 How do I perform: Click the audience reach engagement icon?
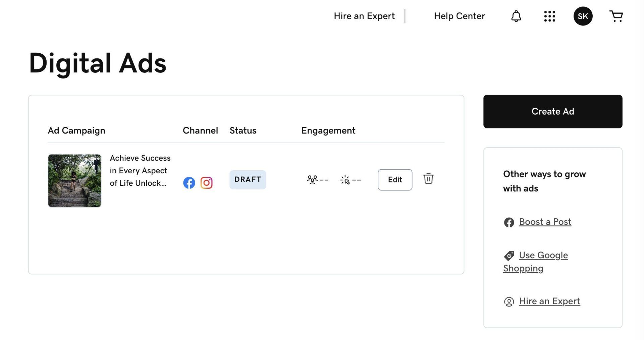tap(312, 180)
